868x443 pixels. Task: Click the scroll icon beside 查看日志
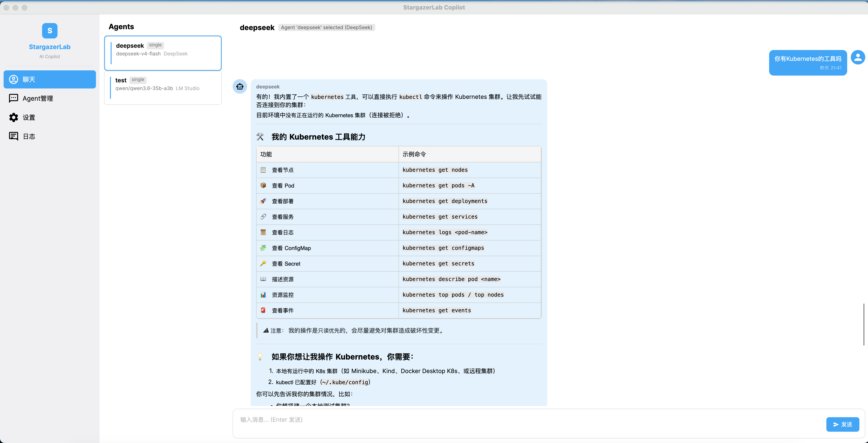(x=263, y=232)
